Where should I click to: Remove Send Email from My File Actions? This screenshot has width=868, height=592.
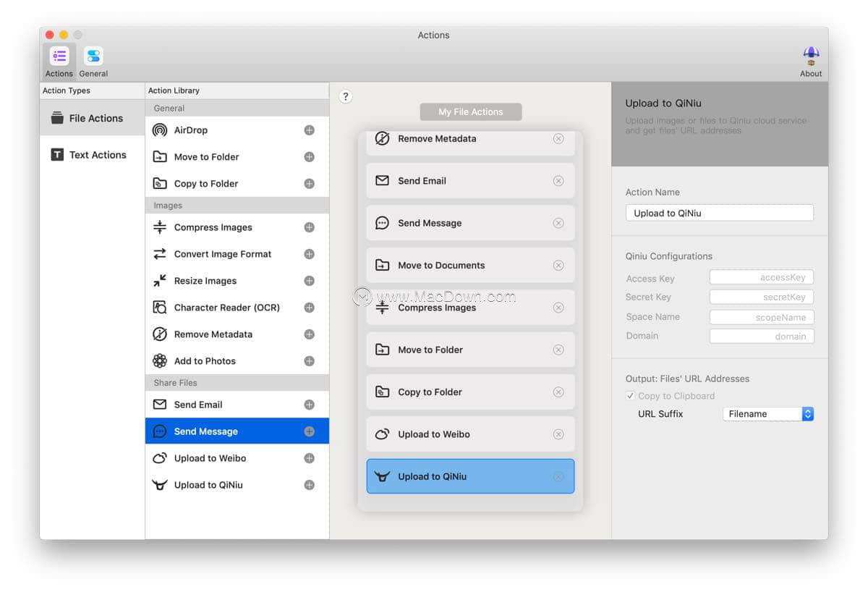[x=558, y=181]
